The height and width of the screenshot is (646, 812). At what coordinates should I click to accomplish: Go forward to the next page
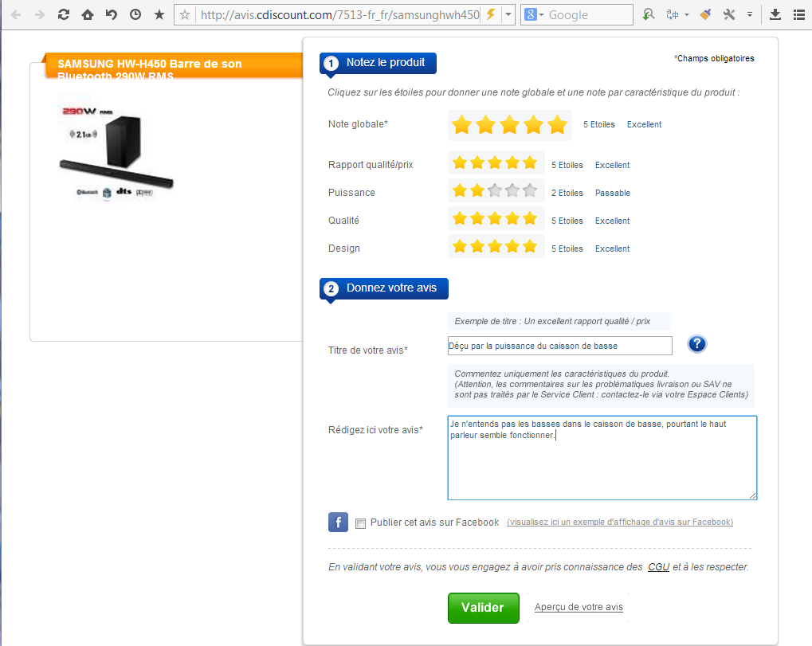point(40,14)
